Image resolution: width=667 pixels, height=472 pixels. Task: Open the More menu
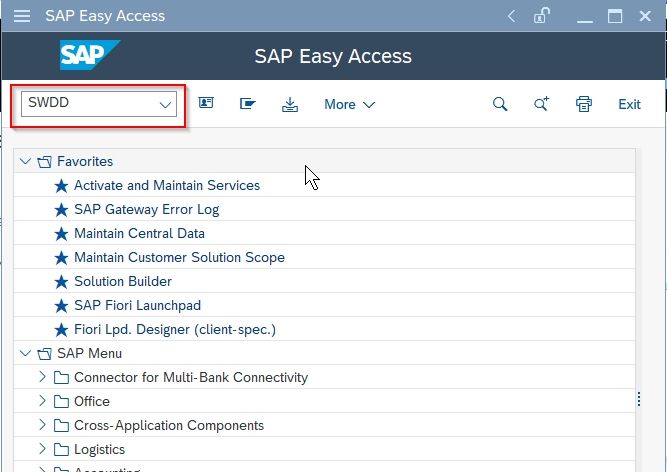point(349,104)
